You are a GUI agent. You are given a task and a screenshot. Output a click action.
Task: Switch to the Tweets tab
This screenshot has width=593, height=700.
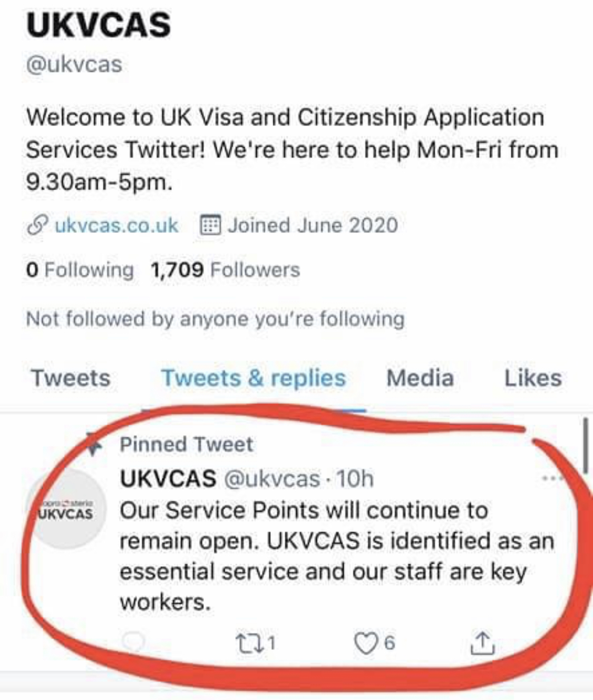71,378
